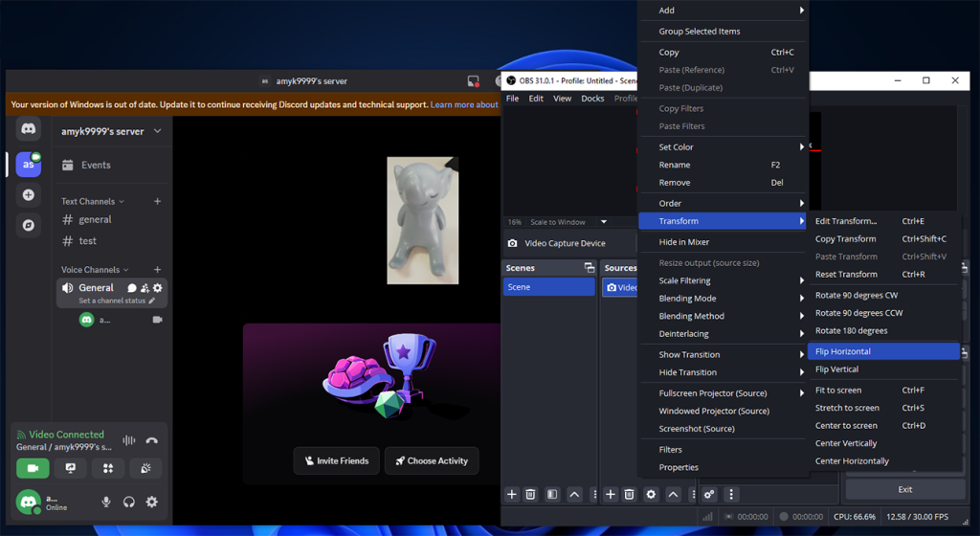
Task: Click Choose Activity button
Action: point(432,461)
